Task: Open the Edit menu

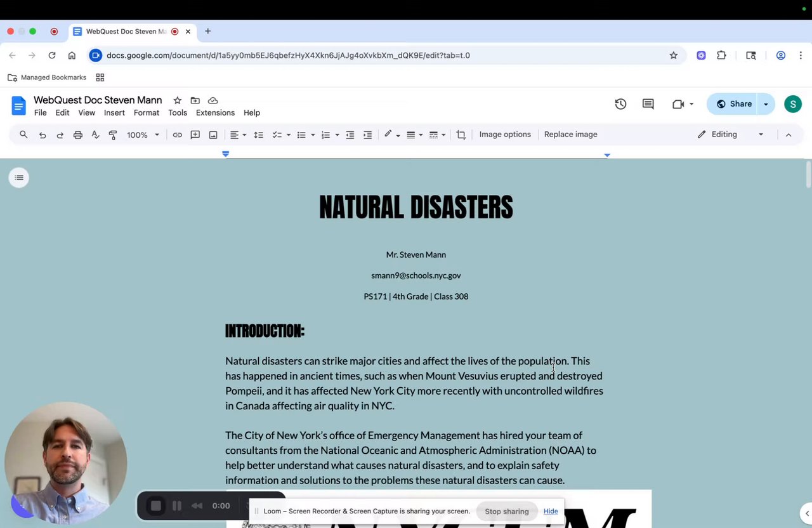Action: [x=62, y=112]
